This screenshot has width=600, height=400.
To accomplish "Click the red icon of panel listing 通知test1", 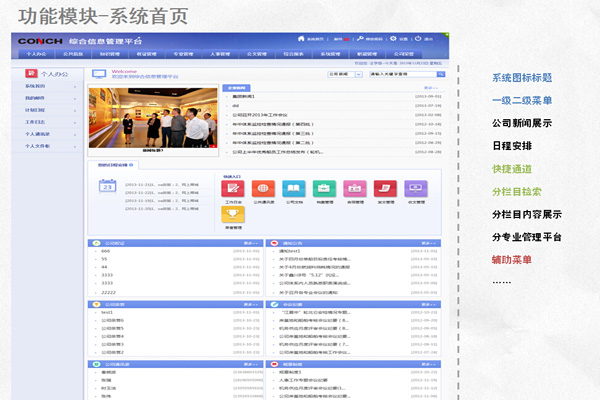I will pos(274,243).
